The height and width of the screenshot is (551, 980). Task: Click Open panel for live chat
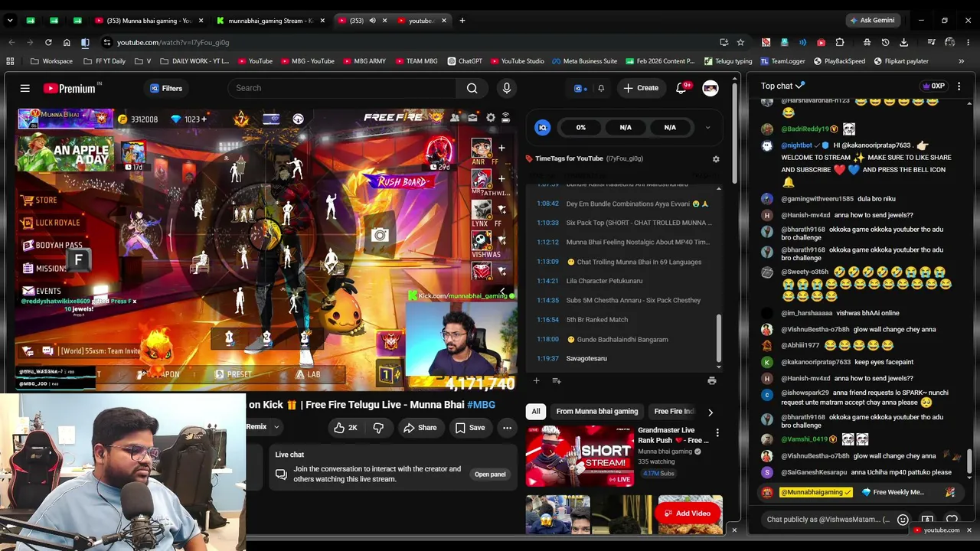490,474
